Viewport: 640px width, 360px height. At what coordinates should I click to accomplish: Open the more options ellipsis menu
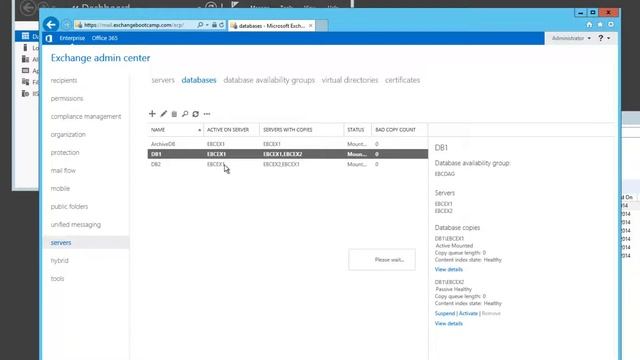[207, 114]
